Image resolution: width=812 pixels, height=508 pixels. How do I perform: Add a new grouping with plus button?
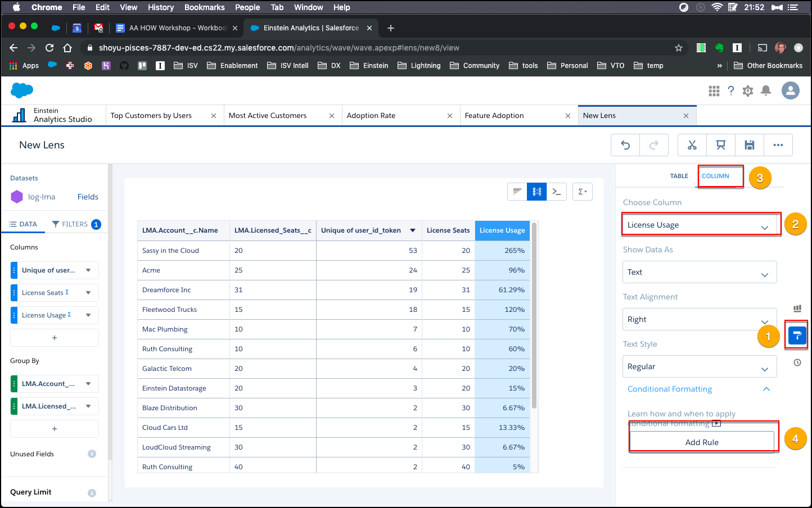55,429
